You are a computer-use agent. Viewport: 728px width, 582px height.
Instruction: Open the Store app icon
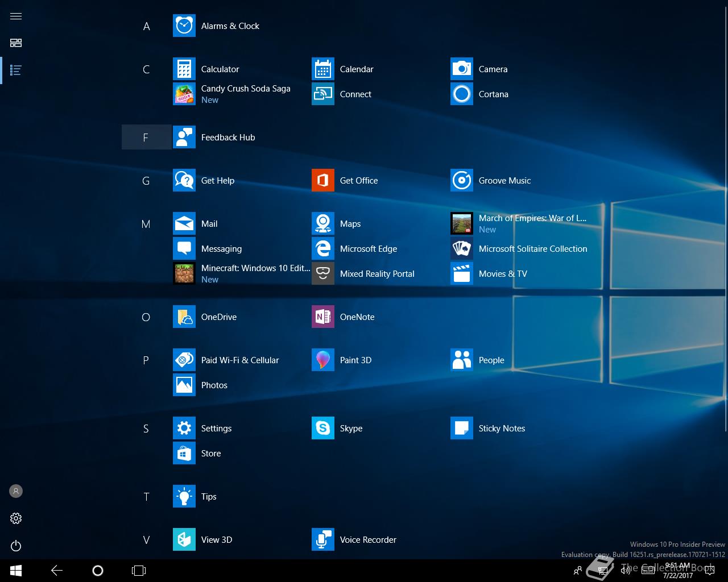pos(184,454)
